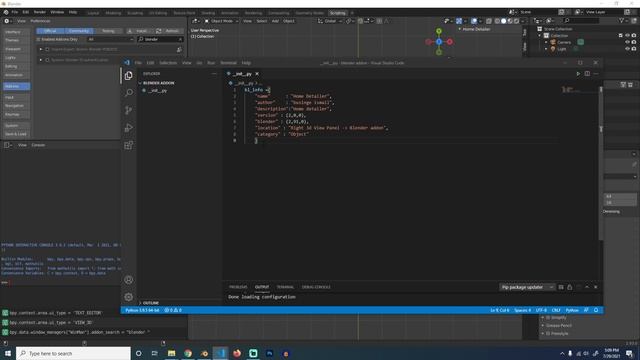Open the Pip package updater output dropdown

[x=527, y=287]
